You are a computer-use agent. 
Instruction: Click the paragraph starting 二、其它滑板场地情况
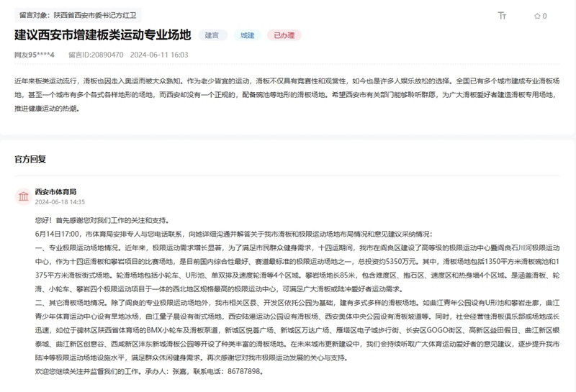tap(297, 330)
